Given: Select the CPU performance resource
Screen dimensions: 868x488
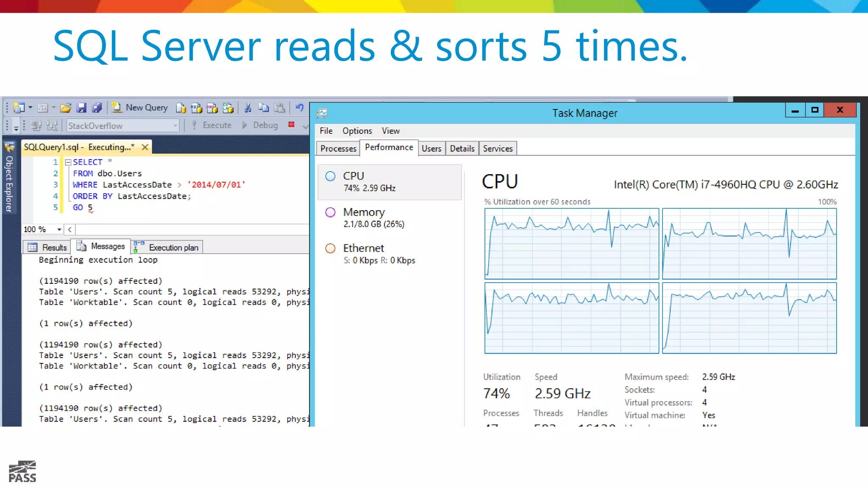Looking at the screenshot, I should click(x=389, y=182).
